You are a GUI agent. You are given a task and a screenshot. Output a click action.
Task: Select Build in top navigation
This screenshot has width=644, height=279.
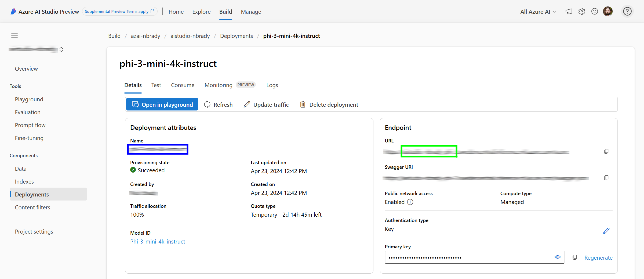click(x=225, y=12)
